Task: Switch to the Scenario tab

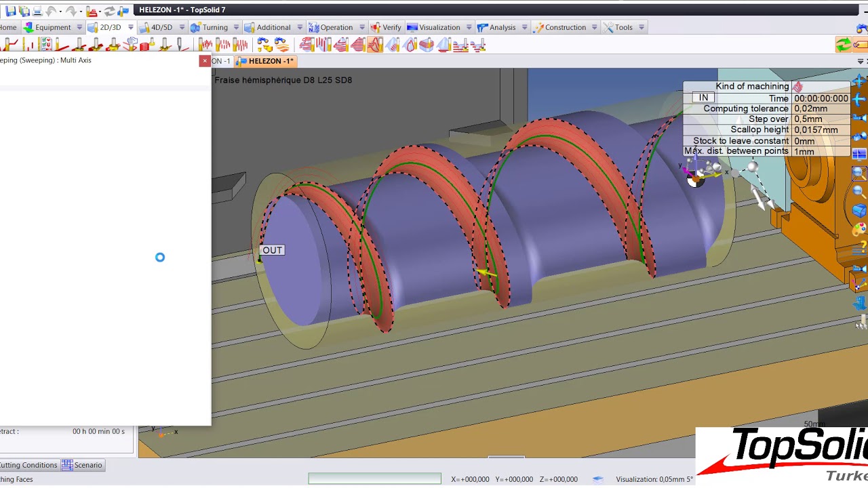Action: tap(82, 465)
